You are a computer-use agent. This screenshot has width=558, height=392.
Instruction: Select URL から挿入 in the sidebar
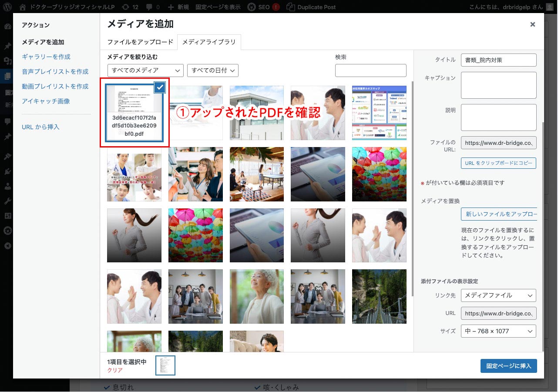click(x=40, y=127)
